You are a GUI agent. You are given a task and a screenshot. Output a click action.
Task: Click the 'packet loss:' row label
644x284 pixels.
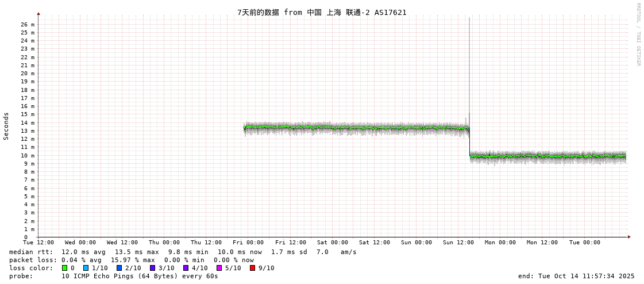coord(33,260)
